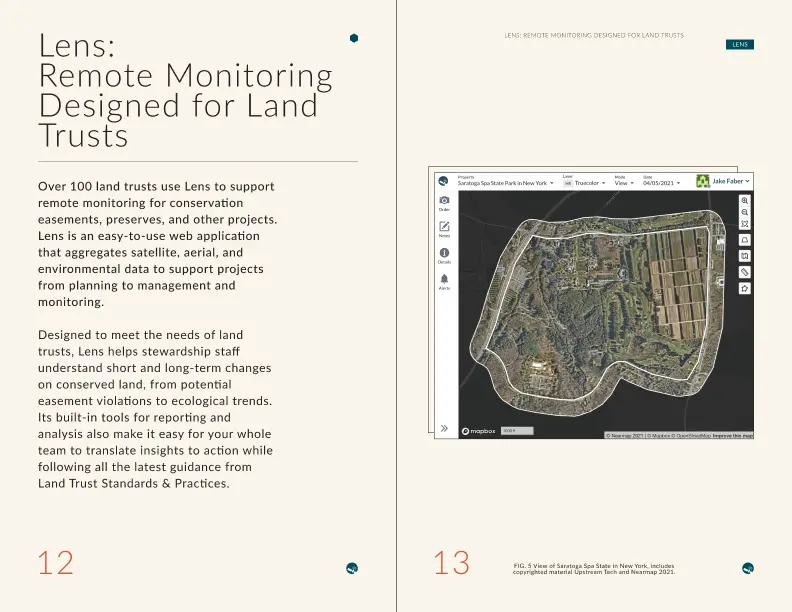Zoom out of the map
This screenshot has width=792, height=612.
point(745,212)
